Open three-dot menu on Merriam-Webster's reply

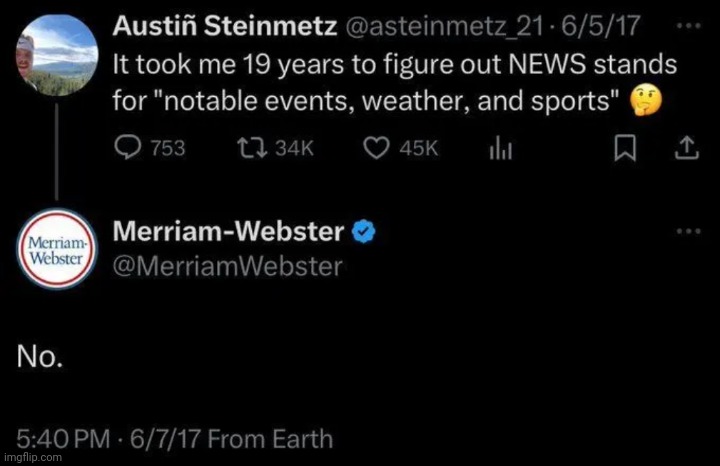point(689,231)
